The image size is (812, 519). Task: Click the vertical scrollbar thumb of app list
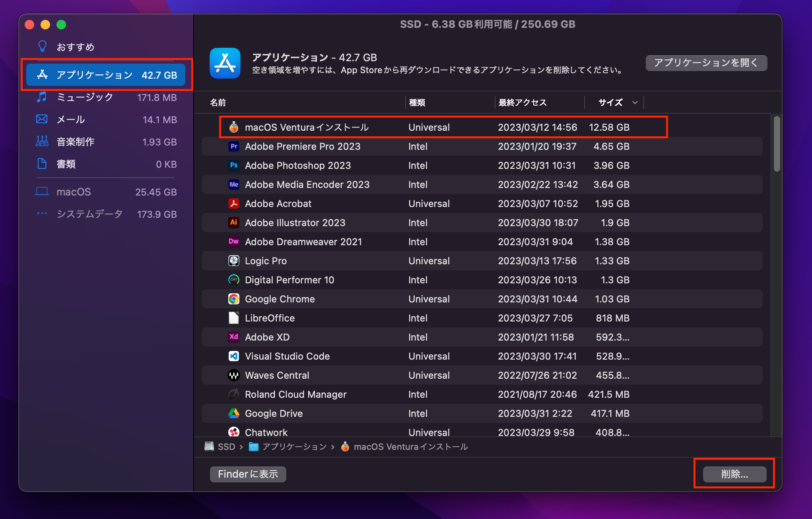click(x=777, y=144)
